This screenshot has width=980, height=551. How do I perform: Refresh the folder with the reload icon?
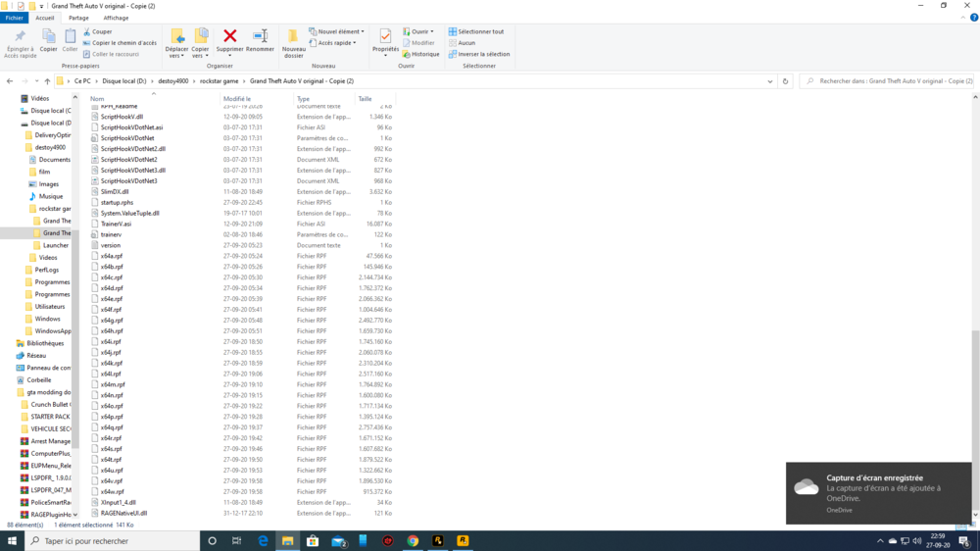pos(785,81)
